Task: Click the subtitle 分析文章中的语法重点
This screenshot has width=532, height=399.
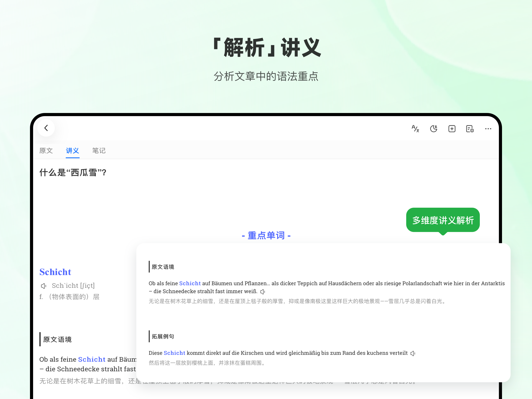Action: [266, 76]
